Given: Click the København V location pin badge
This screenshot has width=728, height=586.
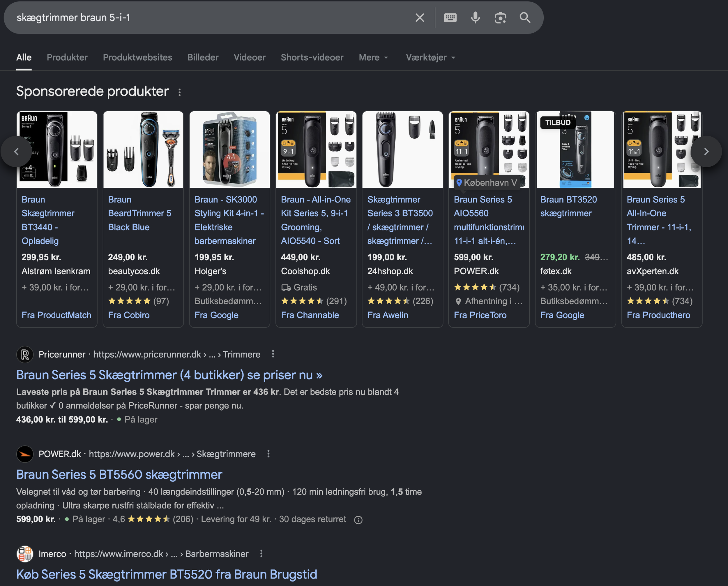Looking at the screenshot, I should click(487, 182).
